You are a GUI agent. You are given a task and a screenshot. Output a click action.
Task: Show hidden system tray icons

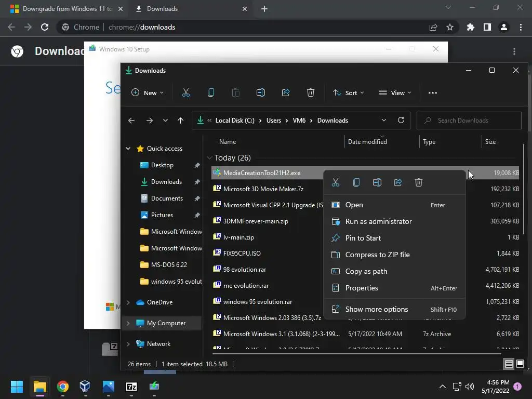[443, 387]
